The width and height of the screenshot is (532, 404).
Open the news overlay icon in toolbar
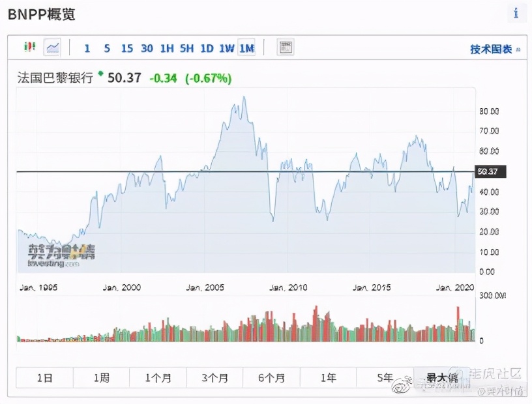(286, 47)
